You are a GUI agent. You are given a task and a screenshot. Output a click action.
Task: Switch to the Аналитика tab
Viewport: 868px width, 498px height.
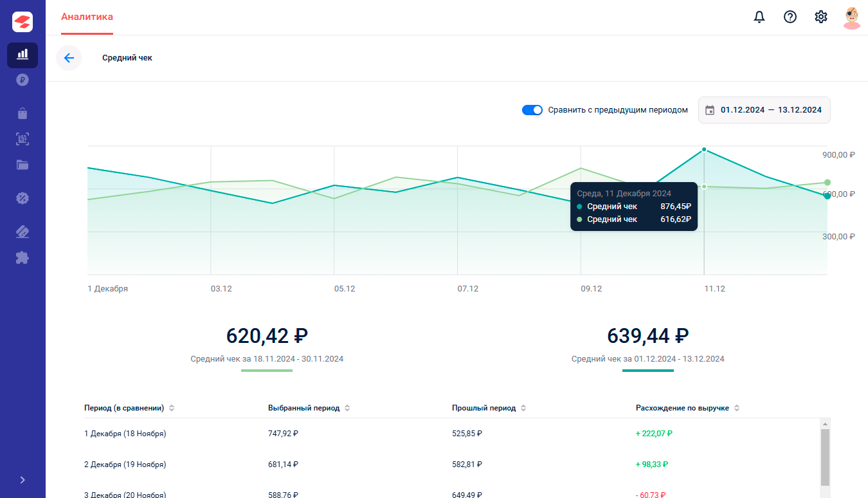click(x=87, y=17)
